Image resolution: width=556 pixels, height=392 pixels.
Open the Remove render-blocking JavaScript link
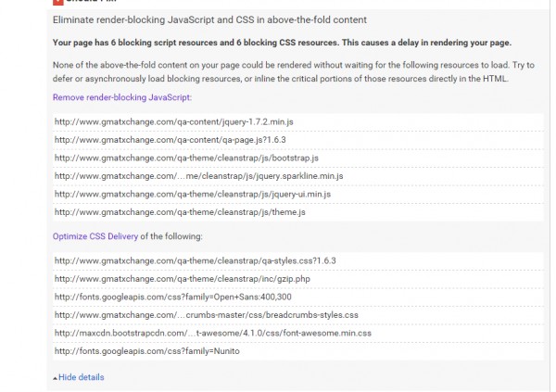[x=122, y=96]
